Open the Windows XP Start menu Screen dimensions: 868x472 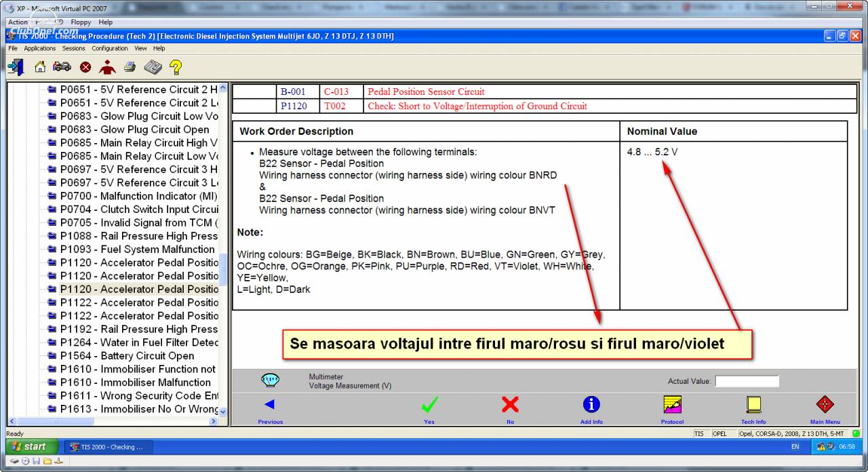(x=33, y=447)
